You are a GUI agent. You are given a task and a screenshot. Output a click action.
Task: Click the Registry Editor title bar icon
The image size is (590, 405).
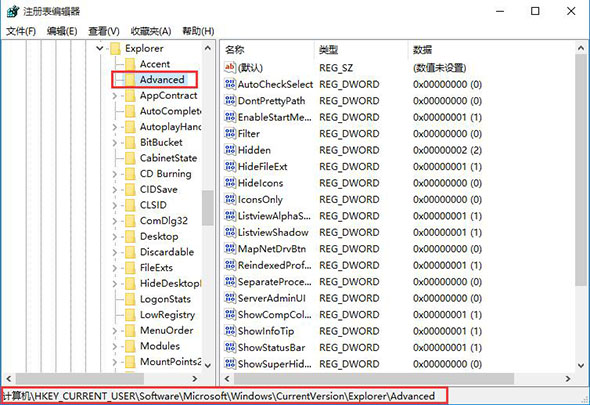[x=13, y=11]
